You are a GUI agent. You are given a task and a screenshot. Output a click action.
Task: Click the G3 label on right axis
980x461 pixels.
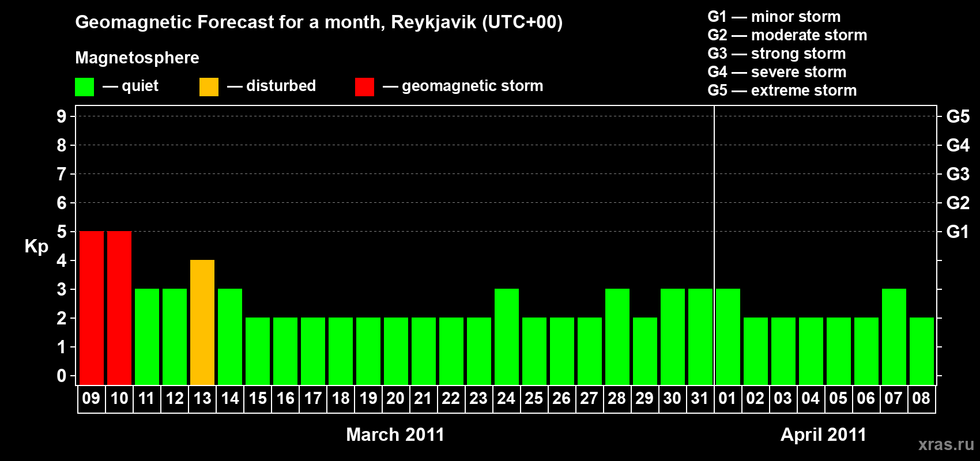(958, 174)
